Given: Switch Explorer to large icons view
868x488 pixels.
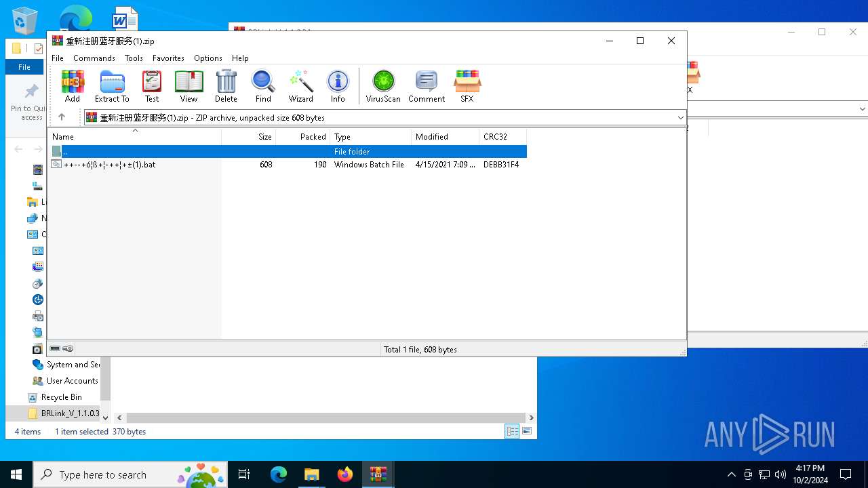Looking at the screenshot, I should (x=527, y=431).
